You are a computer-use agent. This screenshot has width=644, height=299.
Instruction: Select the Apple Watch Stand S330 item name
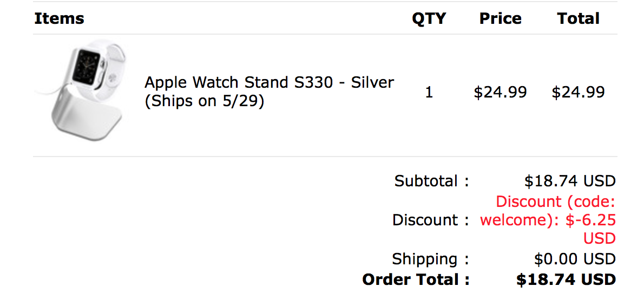point(269,83)
